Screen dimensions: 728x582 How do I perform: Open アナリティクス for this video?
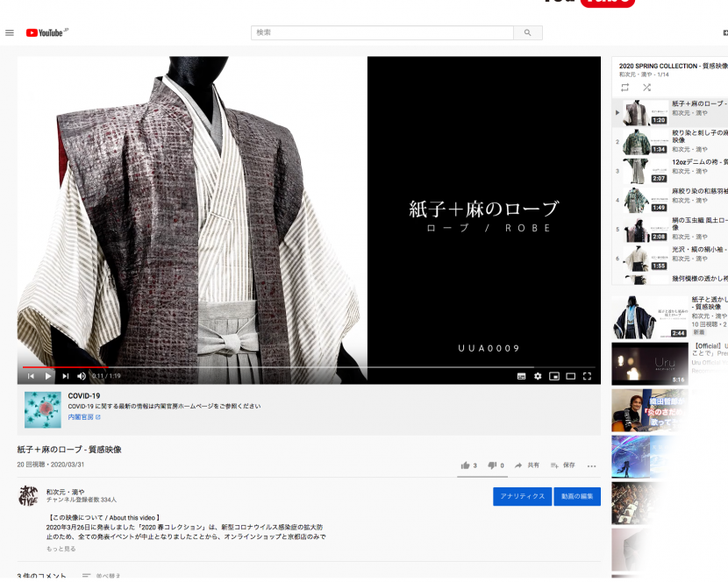[523, 497]
